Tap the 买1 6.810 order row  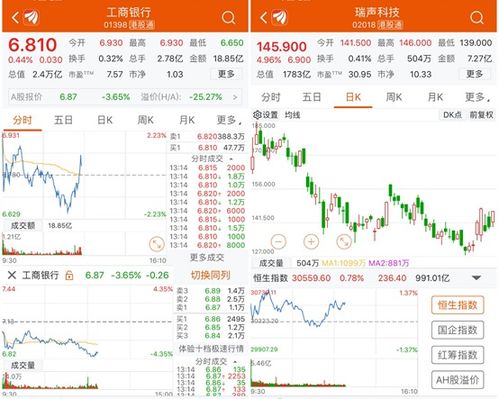pyautogui.click(x=207, y=148)
